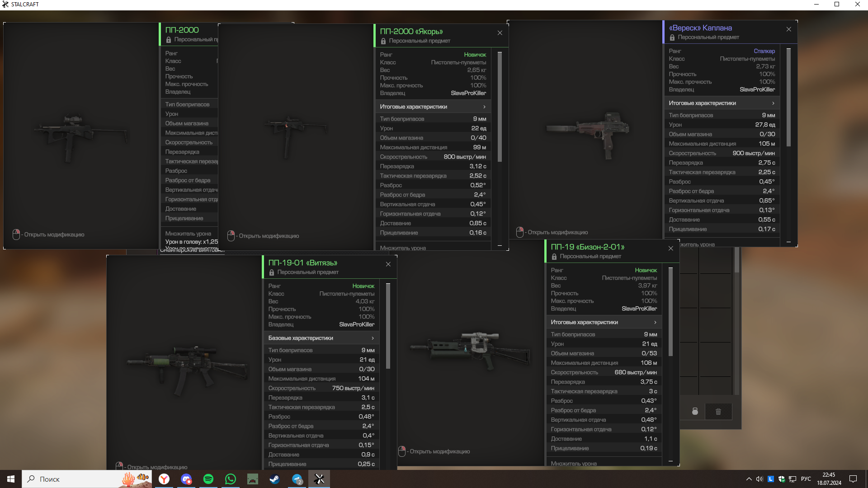Click the ПП-19-01 «Витязь» panel scrollbar
868x488 pixels.
(x=388, y=326)
